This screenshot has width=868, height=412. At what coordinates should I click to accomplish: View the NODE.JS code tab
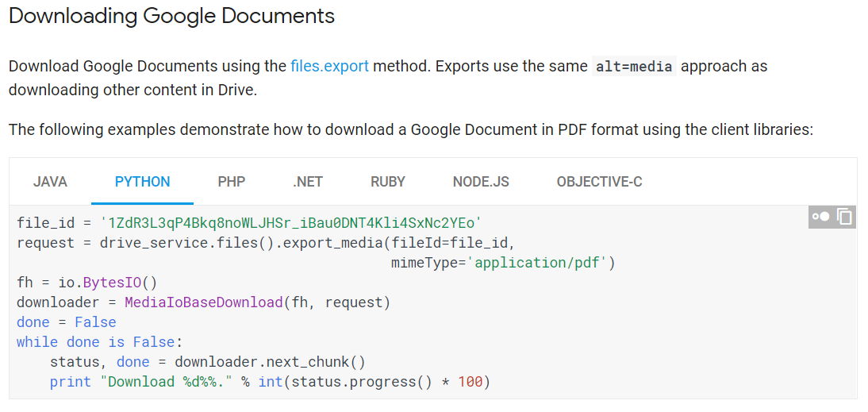point(481,182)
